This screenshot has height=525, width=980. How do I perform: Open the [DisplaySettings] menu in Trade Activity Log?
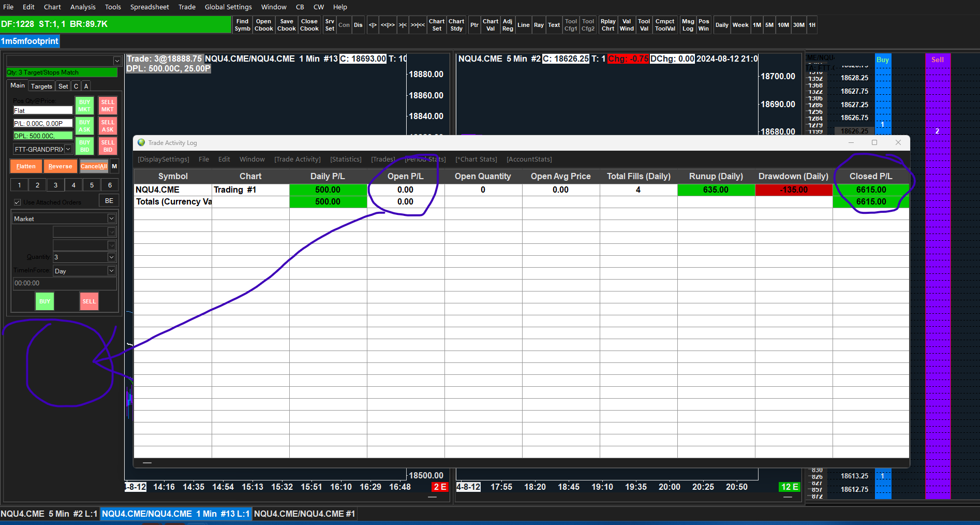164,159
